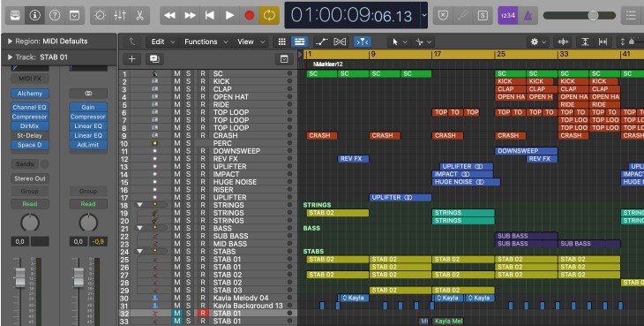
Task: Open Quick Help question mark button
Action: point(55,16)
